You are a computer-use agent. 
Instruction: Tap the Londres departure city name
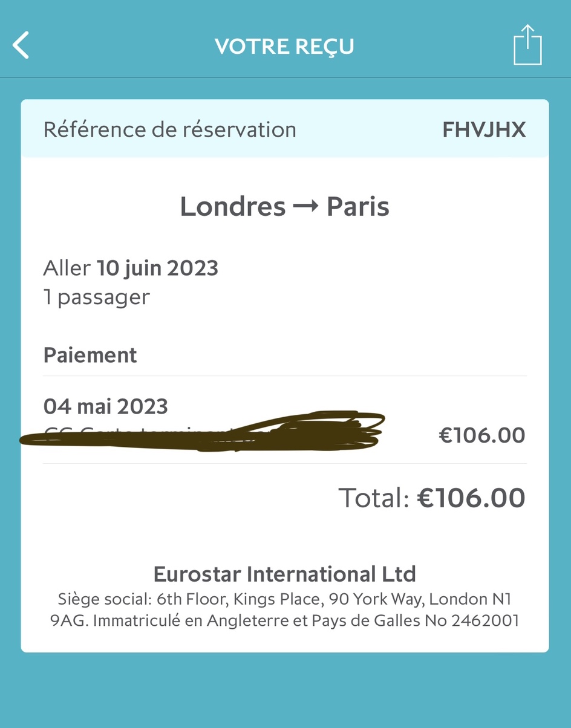(233, 207)
